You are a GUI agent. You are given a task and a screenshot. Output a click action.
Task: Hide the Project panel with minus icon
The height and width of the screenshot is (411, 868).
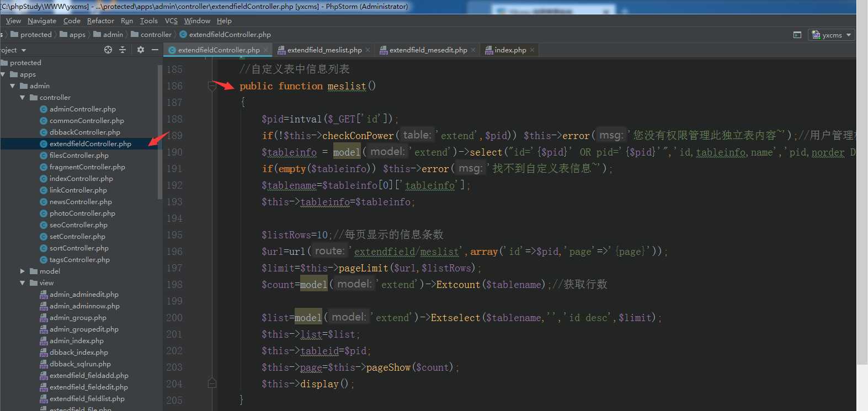155,50
